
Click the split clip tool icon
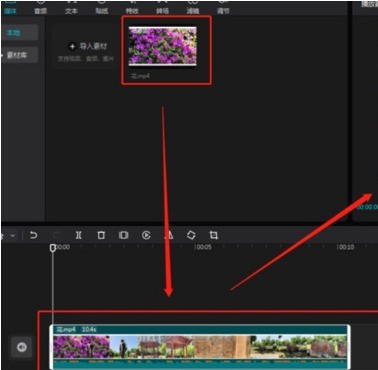click(x=78, y=235)
